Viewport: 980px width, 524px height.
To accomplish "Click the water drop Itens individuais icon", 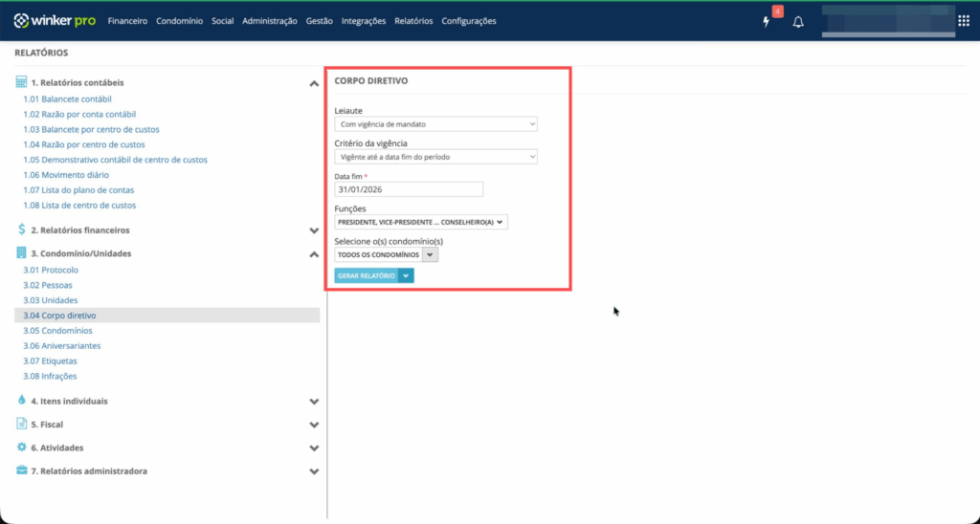I will 21,402.
